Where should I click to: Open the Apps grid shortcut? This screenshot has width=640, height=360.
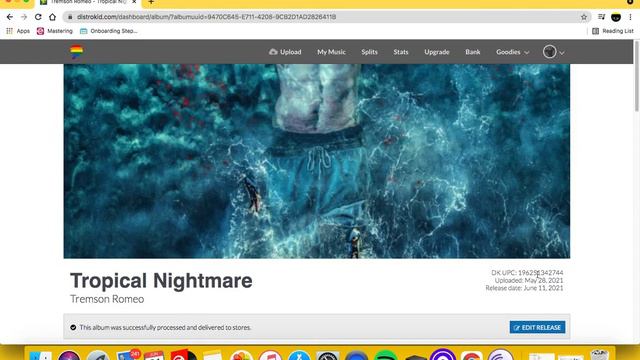click(18, 31)
